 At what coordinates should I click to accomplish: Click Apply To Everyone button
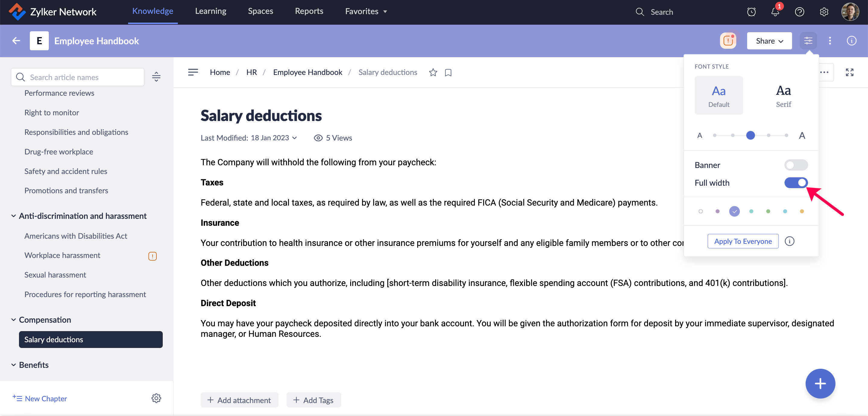tap(743, 241)
